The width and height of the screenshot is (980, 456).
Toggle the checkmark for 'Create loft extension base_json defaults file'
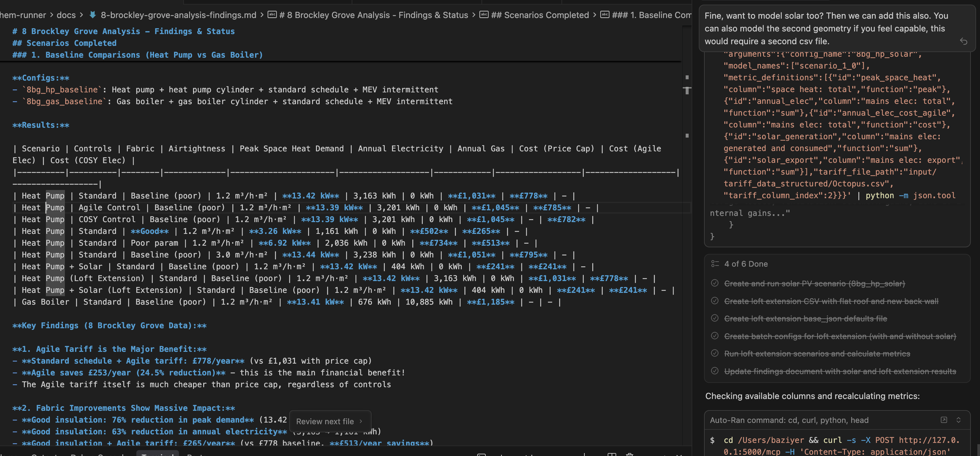point(715,319)
